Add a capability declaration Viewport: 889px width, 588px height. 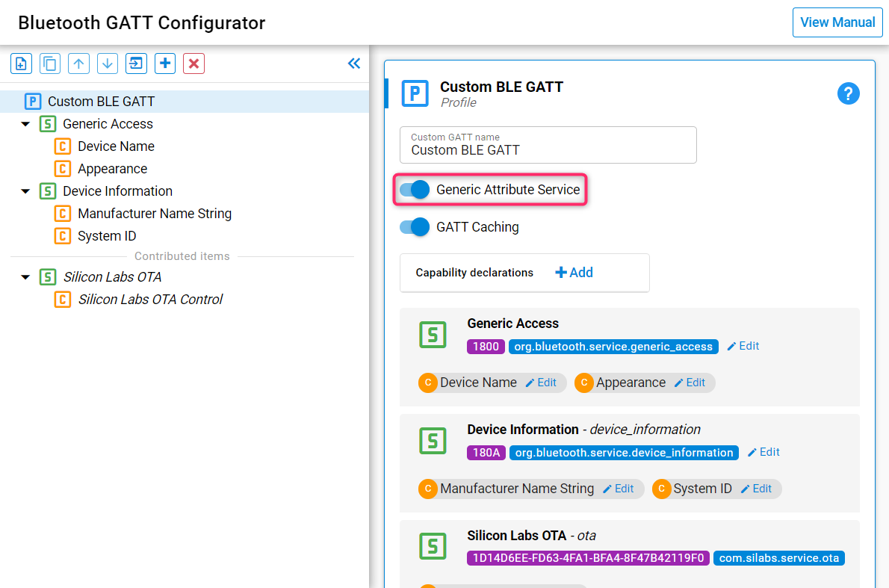tap(574, 273)
